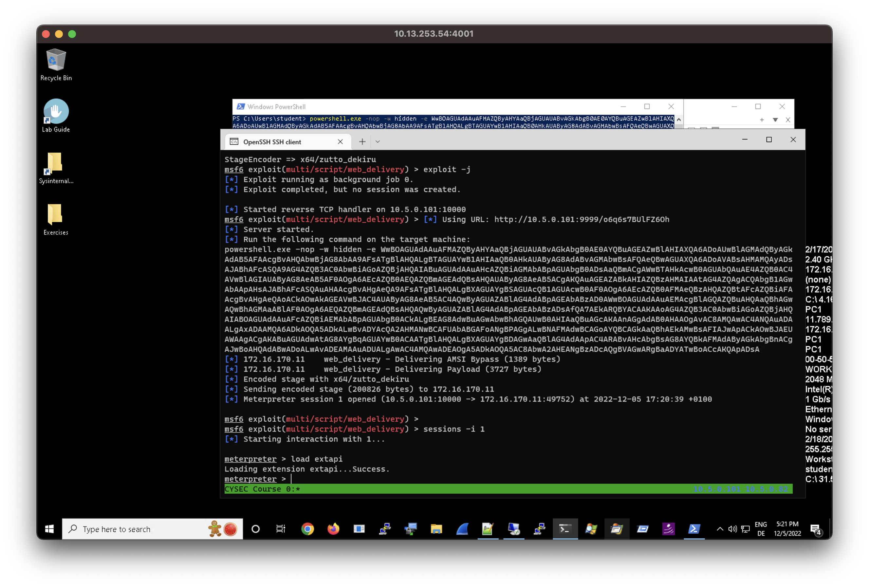Viewport: 869px width, 588px height.
Task: Switch to the Windows Terminal taskbar icon
Action: tap(565, 529)
